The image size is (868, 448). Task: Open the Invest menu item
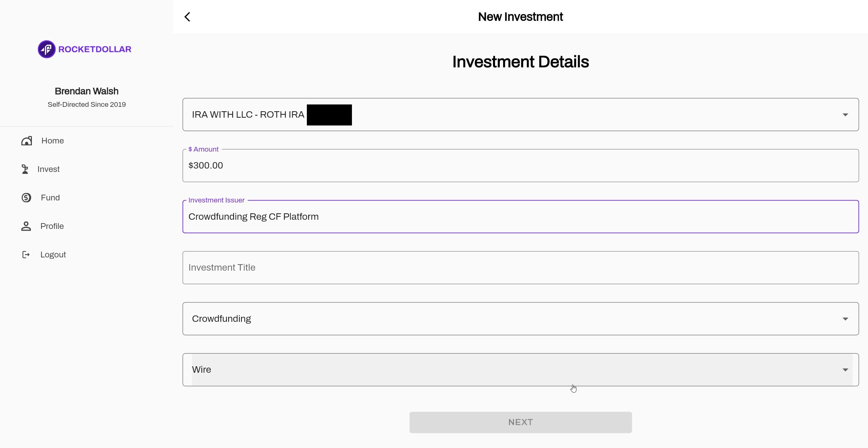pyautogui.click(x=48, y=169)
